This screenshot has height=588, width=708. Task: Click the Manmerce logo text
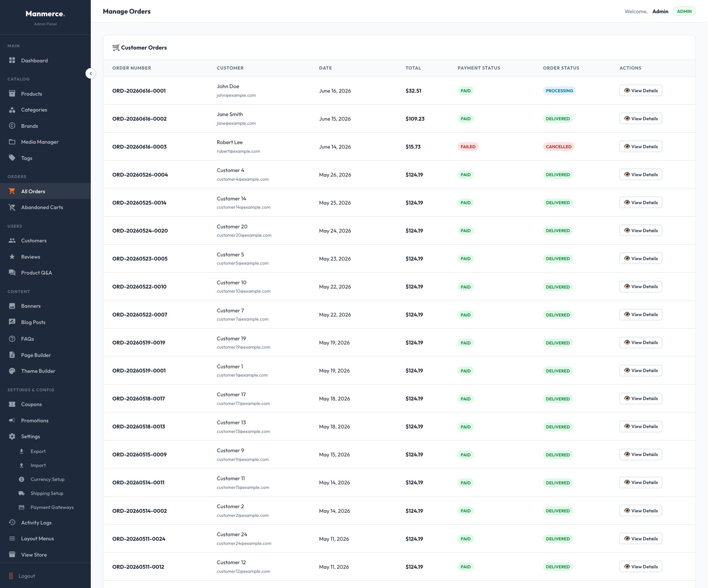point(45,14)
